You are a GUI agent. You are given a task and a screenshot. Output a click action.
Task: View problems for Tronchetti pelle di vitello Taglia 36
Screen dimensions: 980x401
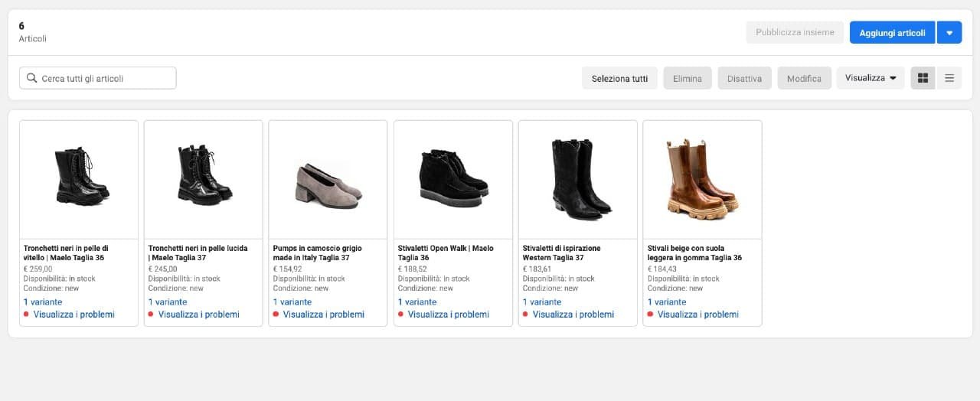pyautogui.click(x=74, y=315)
